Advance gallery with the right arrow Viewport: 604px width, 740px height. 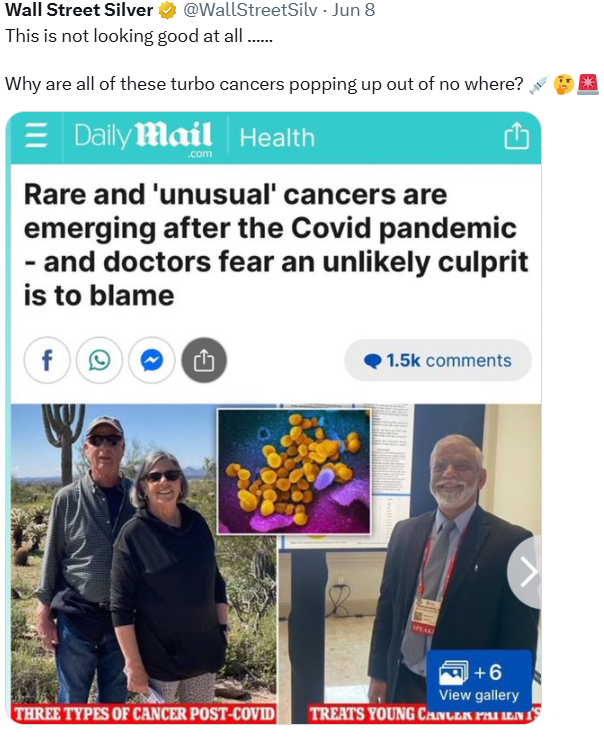pos(526,572)
